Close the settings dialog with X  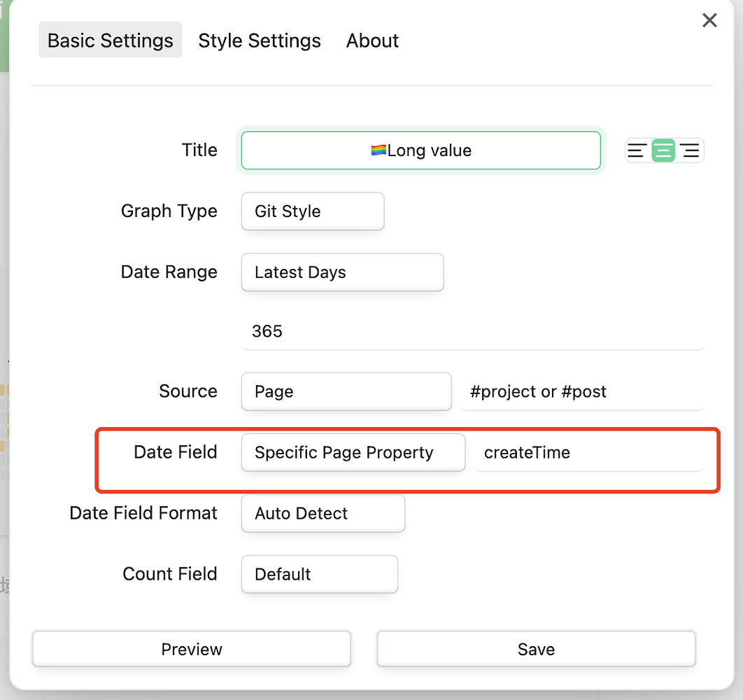709,20
